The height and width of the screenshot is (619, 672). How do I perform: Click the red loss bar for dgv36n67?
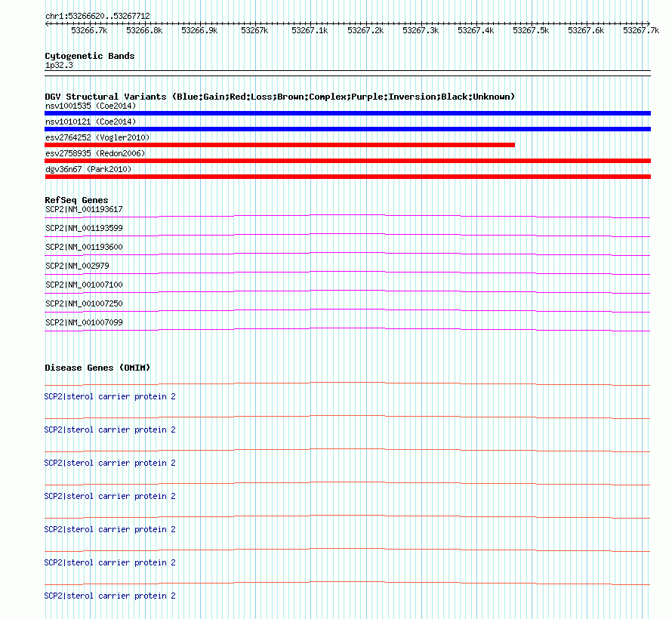(x=347, y=177)
